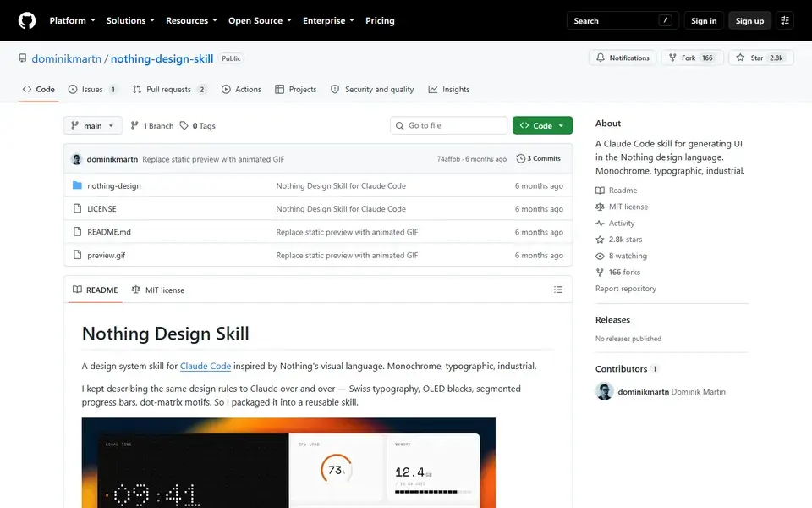The width and height of the screenshot is (812, 508).
Task: Star the repository
Action: [x=760, y=58]
